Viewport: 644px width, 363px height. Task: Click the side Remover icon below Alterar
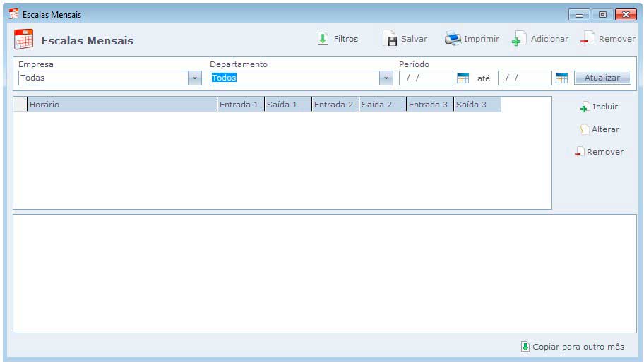tap(579, 153)
